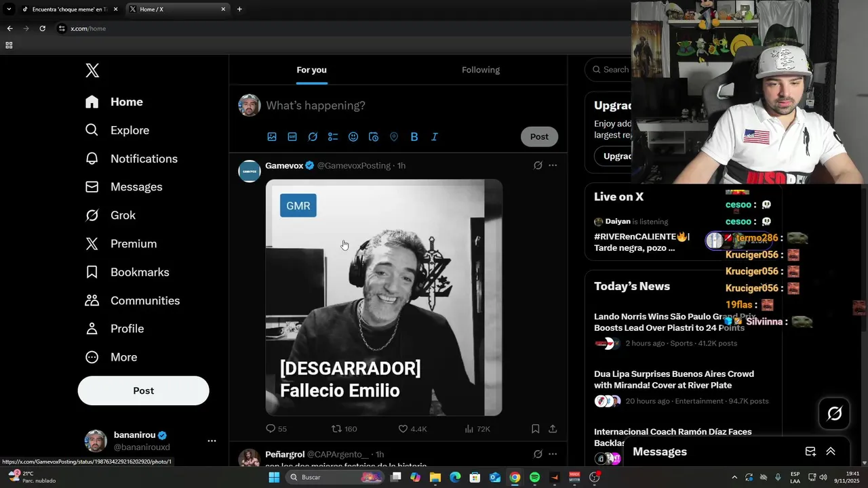Repost the Gamevox post

(x=344, y=429)
